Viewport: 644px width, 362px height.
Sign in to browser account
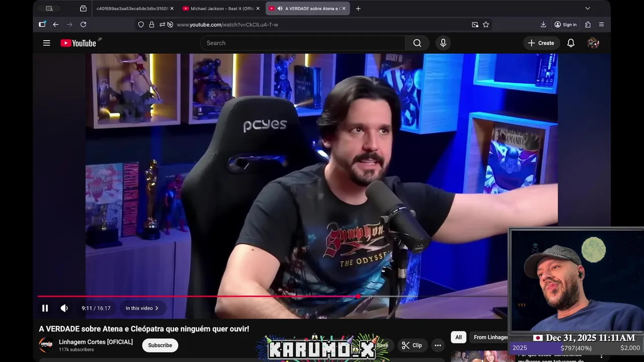[x=566, y=25]
